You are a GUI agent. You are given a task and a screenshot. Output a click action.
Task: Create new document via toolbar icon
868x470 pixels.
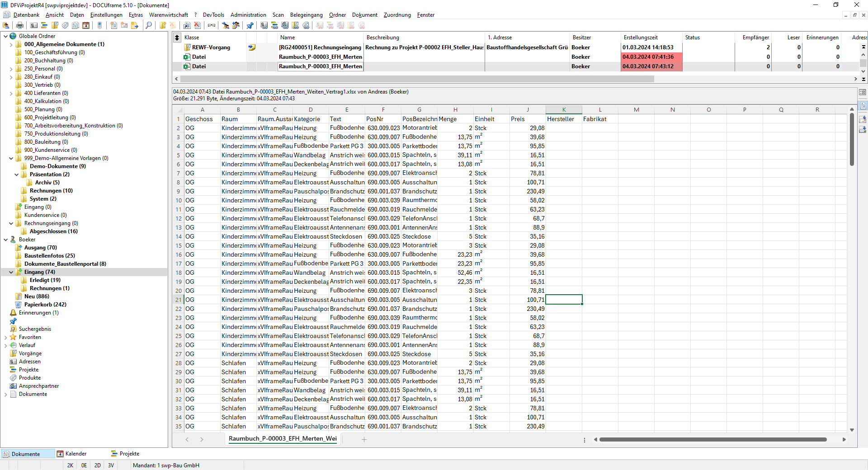114,25
